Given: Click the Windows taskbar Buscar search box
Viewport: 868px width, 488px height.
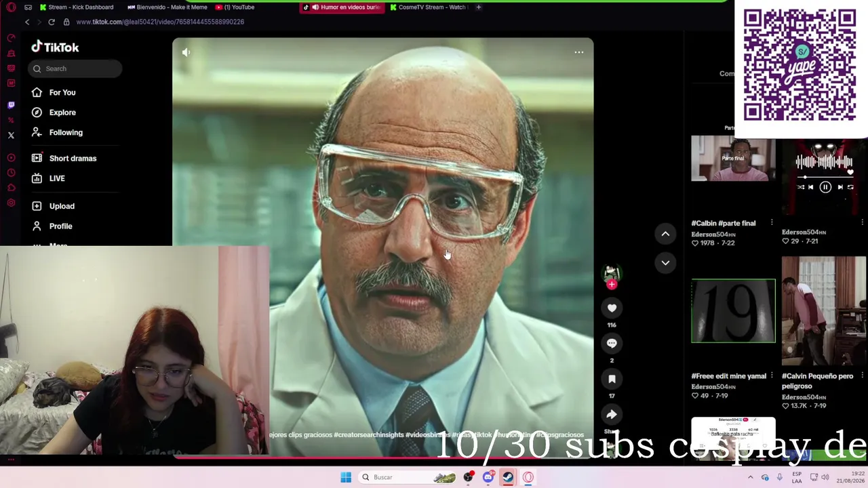Looking at the screenshot, I should [x=407, y=477].
